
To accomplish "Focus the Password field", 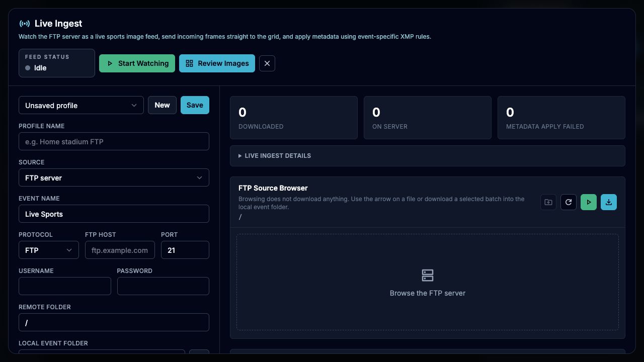I will point(163,286).
